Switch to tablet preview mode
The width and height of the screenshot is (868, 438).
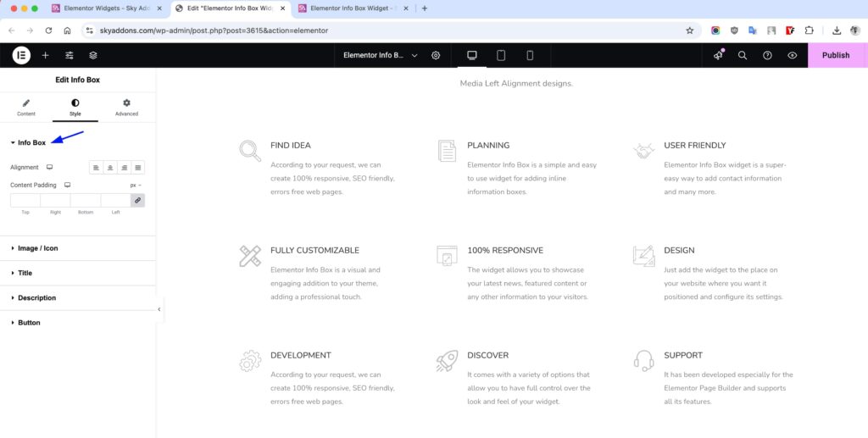(x=500, y=55)
